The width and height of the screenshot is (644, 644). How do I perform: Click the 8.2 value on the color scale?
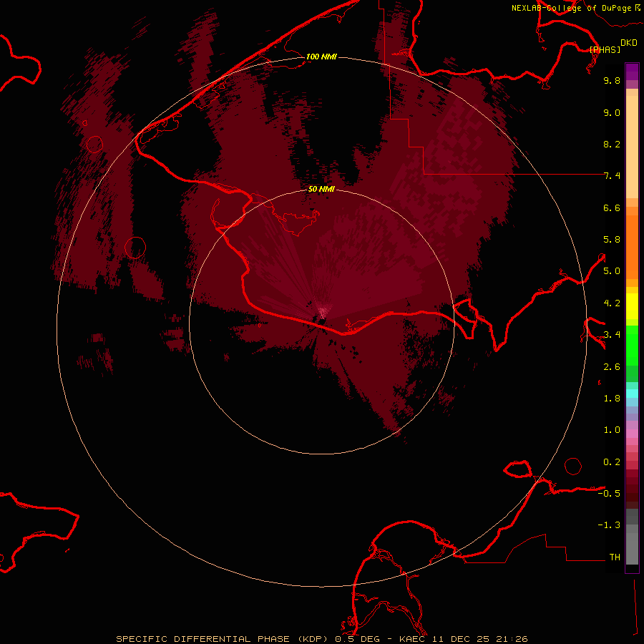coord(612,144)
